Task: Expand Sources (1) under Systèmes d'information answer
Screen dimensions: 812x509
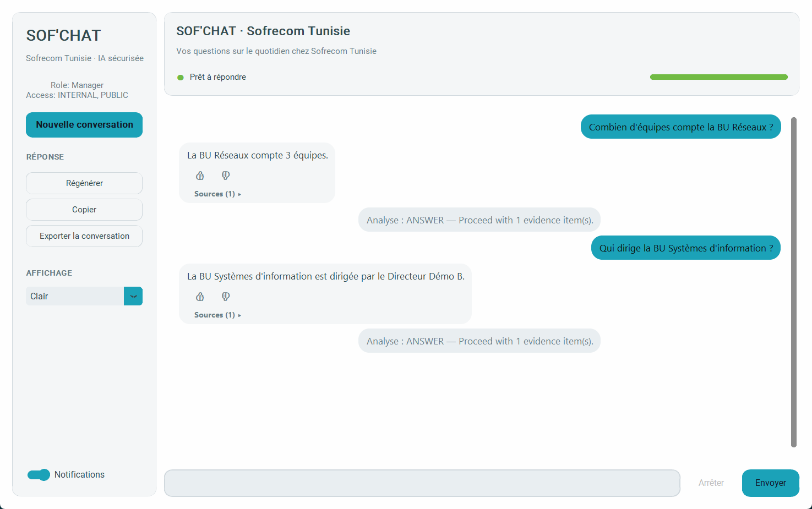Action: pyautogui.click(x=217, y=315)
